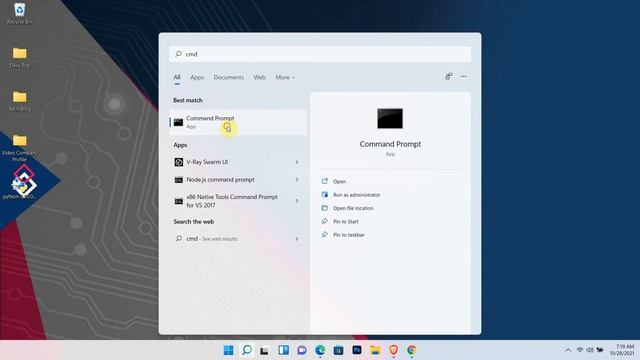This screenshot has width=640, height=360.
Task: Show hidden icons tray chevron
Action: (x=568, y=350)
